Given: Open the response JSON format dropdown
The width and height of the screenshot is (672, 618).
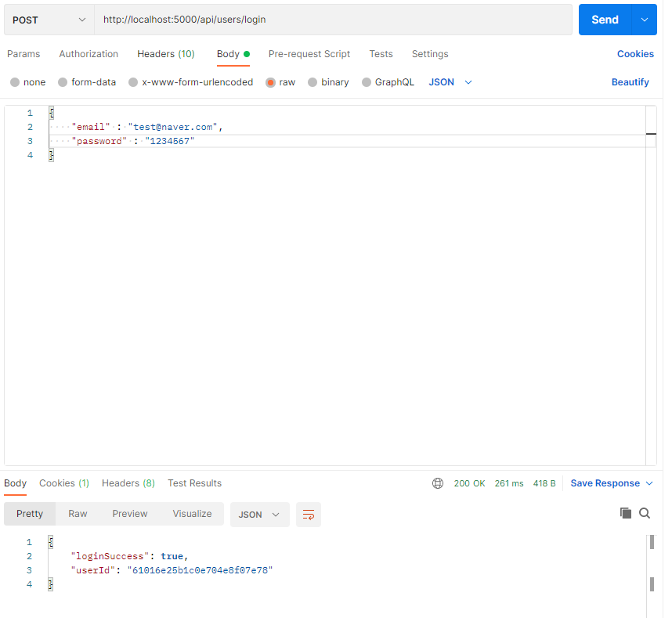Looking at the screenshot, I should [x=260, y=515].
